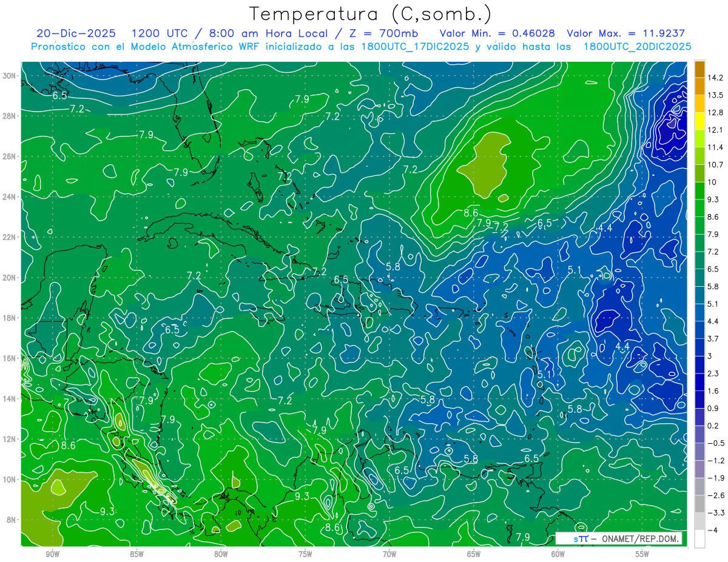Click the '22N' latitude axis label
This screenshot has height=562, width=728.
(x=8, y=237)
